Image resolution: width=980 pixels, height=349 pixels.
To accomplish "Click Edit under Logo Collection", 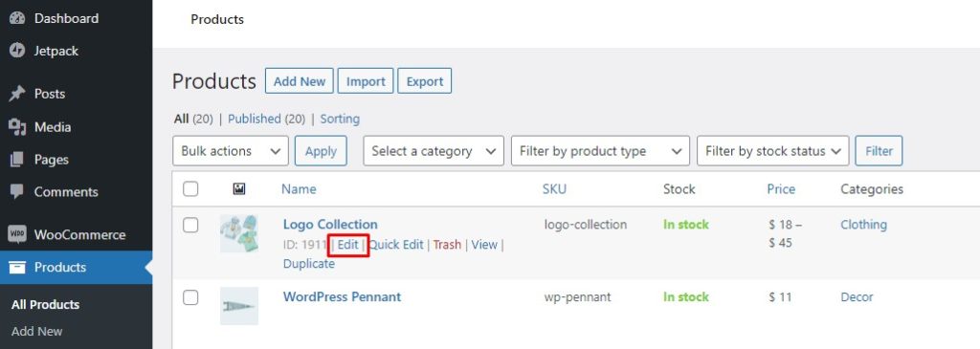I will 347,245.
